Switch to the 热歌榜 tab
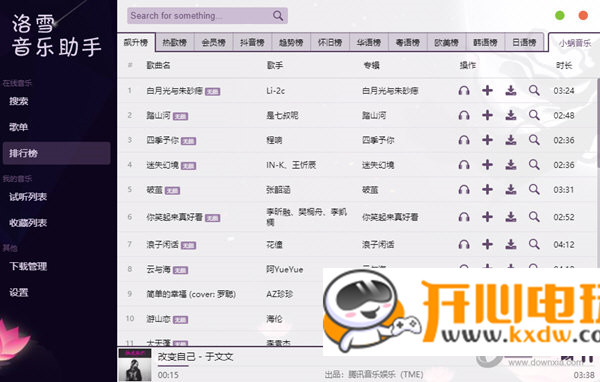The width and height of the screenshot is (600, 382). (174, 42)
